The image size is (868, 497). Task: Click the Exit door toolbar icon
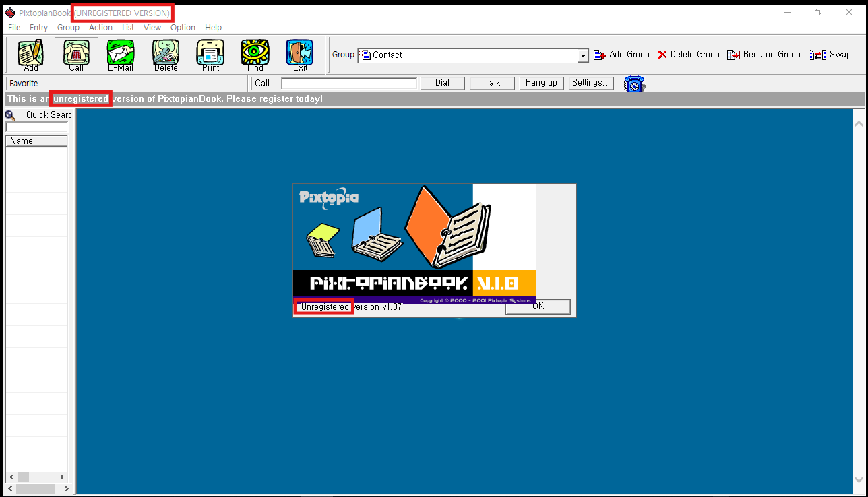[300, 54]
